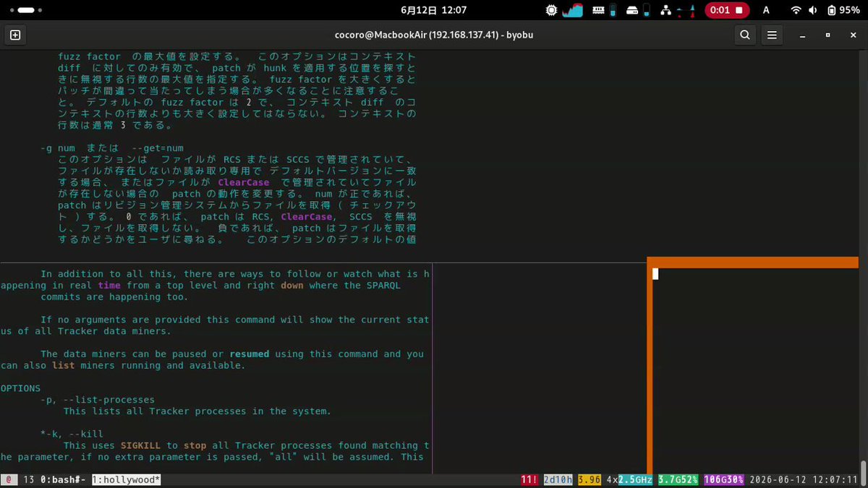Switch to byobu window 0:bash
The height and width of the screenshot is (488, 868).
click(64, 479)
